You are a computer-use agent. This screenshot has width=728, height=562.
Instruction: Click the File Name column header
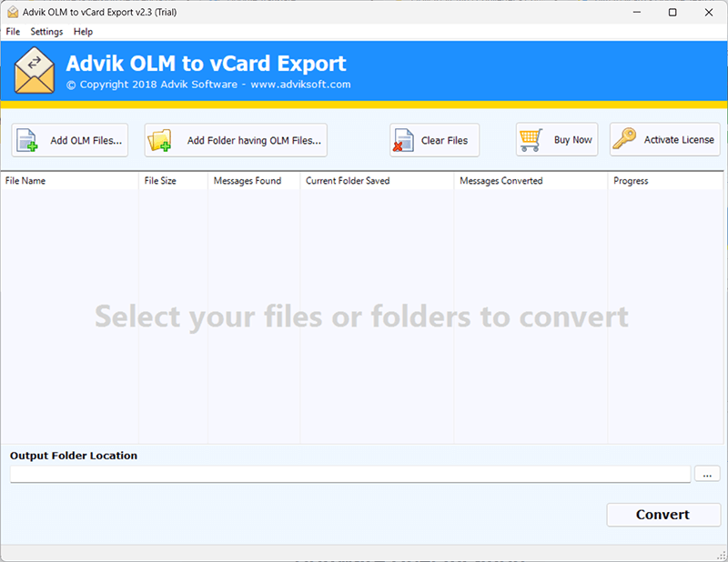click(70, 181)
